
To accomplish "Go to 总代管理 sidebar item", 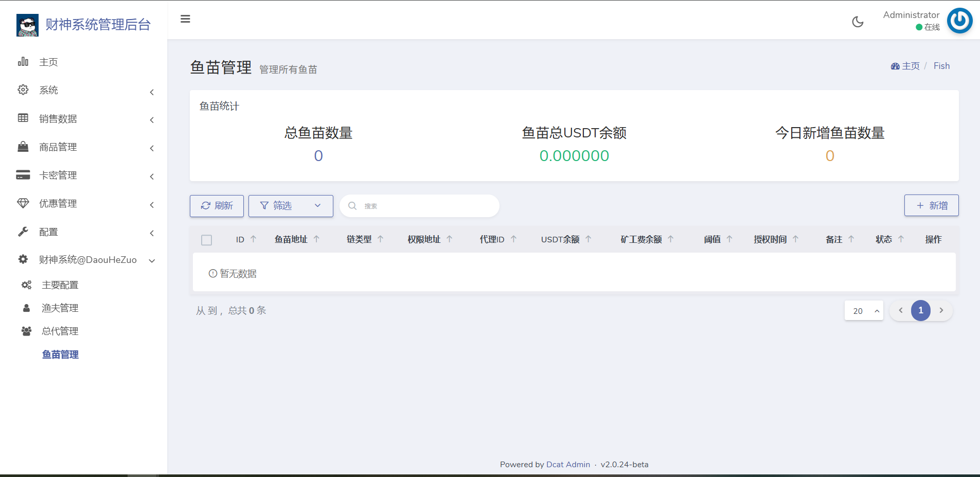I will tap(60, 331).
